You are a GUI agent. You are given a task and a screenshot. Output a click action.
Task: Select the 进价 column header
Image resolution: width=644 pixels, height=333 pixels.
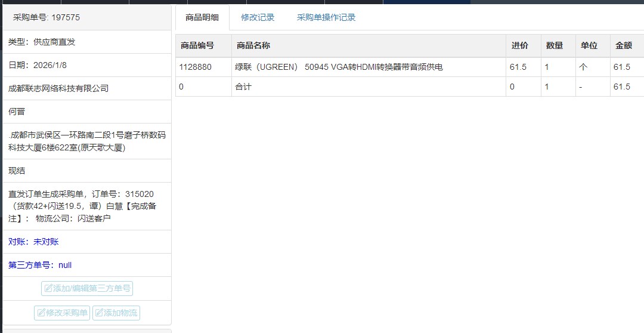click(519, 46)
